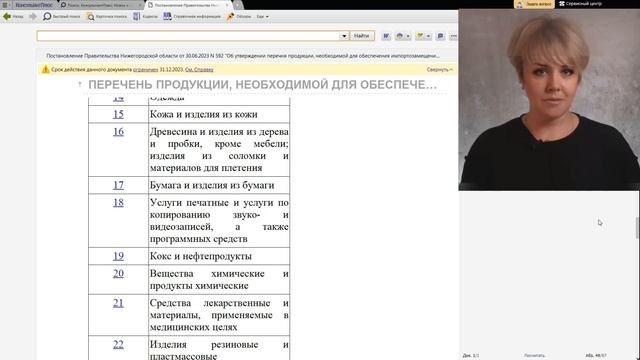The height and width of the screenshot is (360, 640).
Task: Open code link 17
Action: (118, 185)
